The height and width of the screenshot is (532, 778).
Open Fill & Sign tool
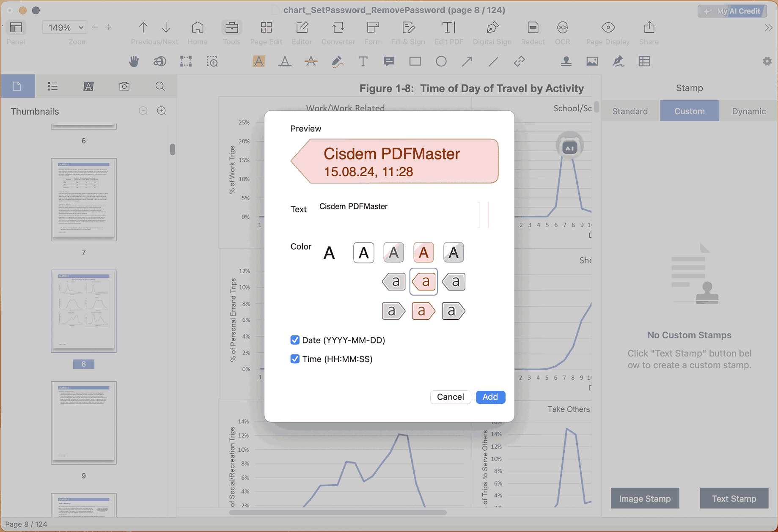click(408, 27)
